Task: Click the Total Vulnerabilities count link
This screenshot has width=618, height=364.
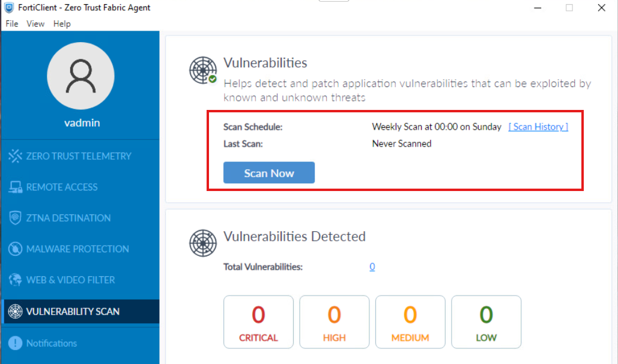Action: click(x=372, y=267)
